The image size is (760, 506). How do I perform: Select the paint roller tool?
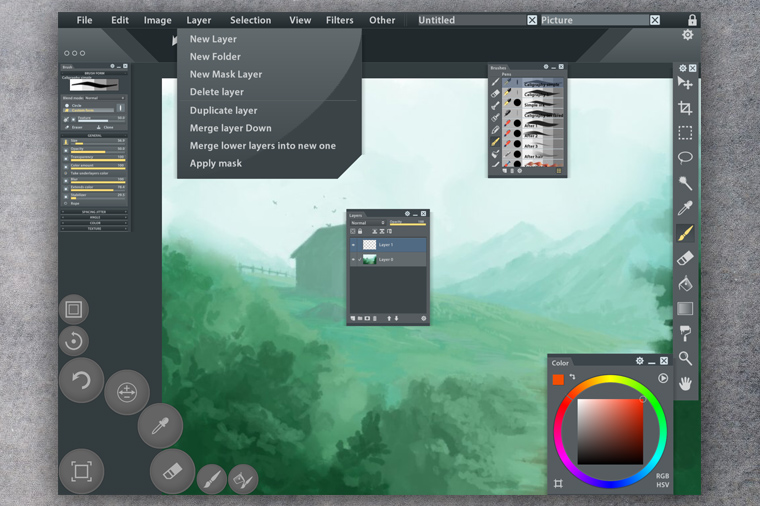pos(685,333)
